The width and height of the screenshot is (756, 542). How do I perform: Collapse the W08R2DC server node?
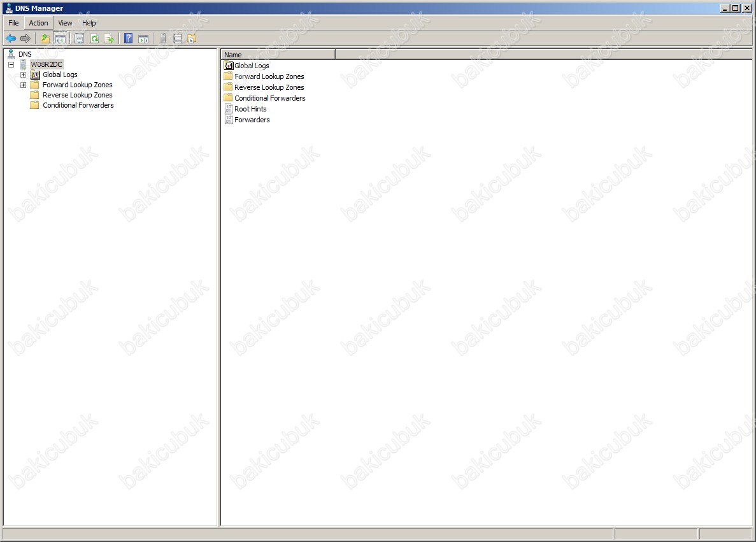click(11, 64)
